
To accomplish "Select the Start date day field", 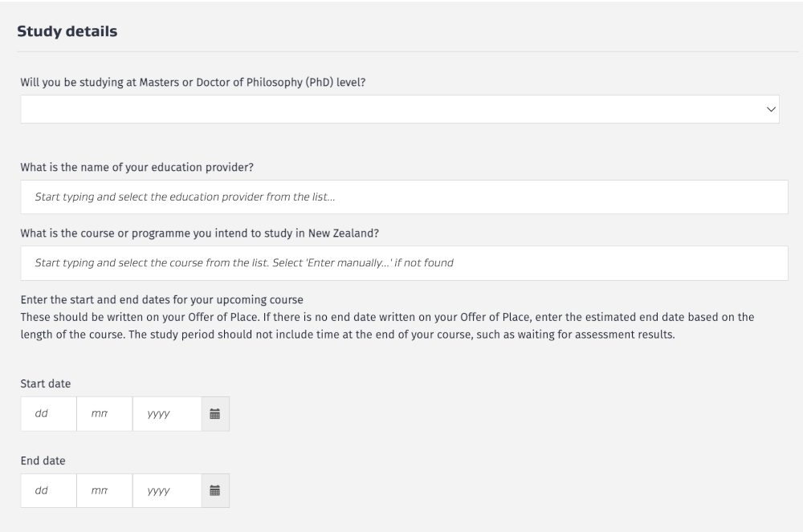I will click(x=48, y=414).
